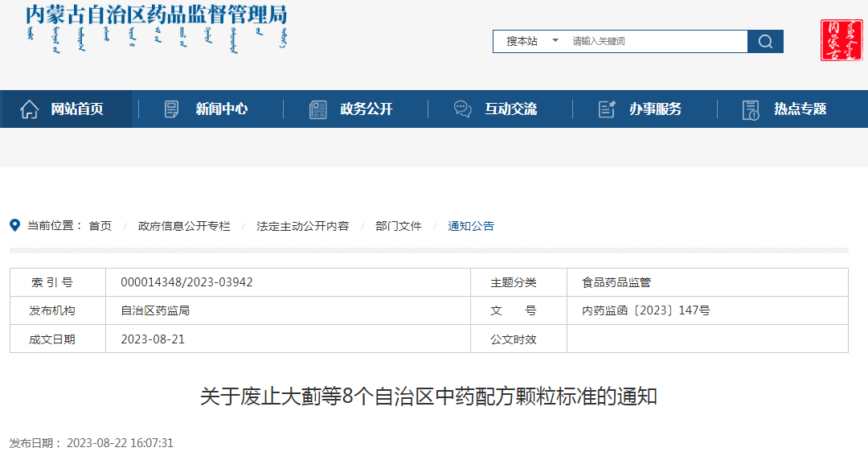Click the edit form icon beside 办事服务
This screenshot has width=868, height=456.
(607, 109)
